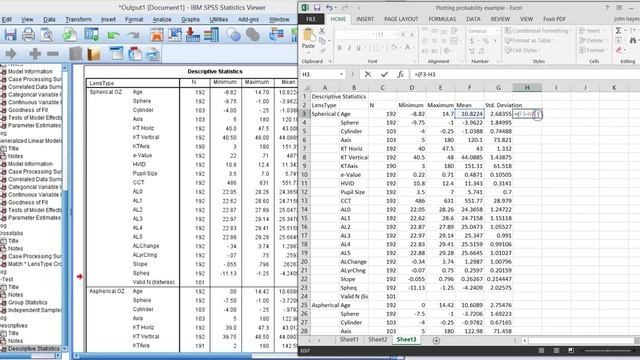Switch to the FORMULAS ribbon tab in Excel

tap(442, 19)
